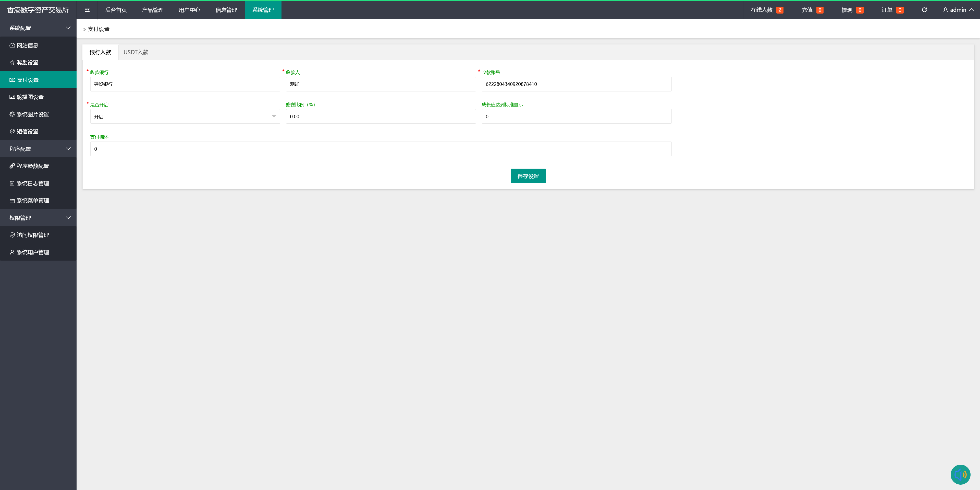Open 短信设置 sidebar item
The width and height of the screenshot is (980, 490).
click(27, 131)
